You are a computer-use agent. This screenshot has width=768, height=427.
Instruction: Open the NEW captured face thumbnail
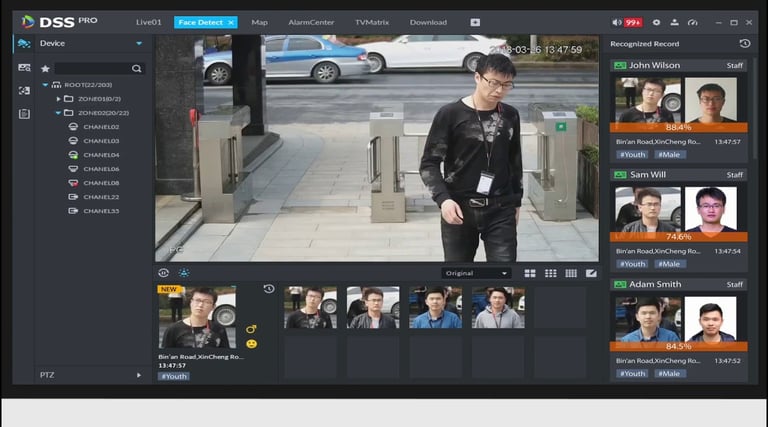coord(197,317)
